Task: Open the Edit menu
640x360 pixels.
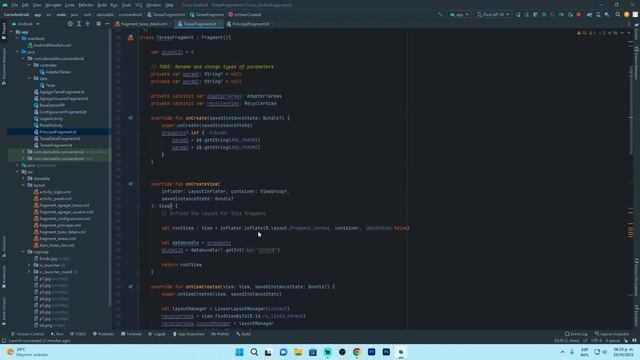Action: click(x=25, y=5)
